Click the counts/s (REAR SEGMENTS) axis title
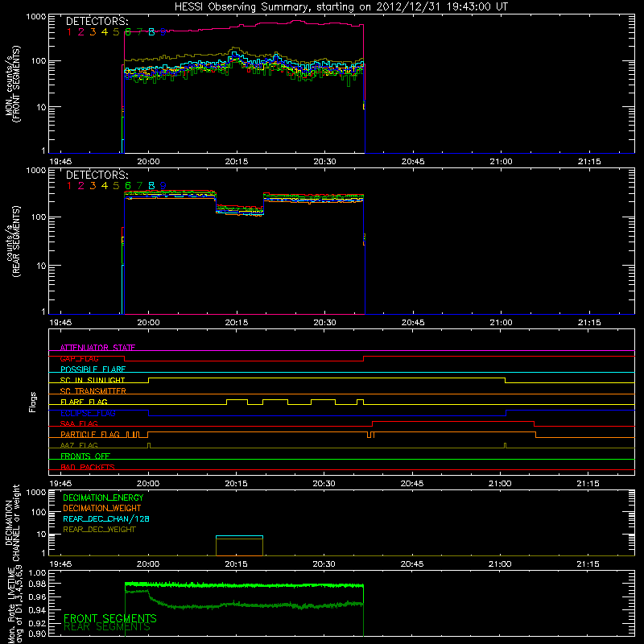The height and width of the screenshot is (644, 644). (x=12, y=242)
